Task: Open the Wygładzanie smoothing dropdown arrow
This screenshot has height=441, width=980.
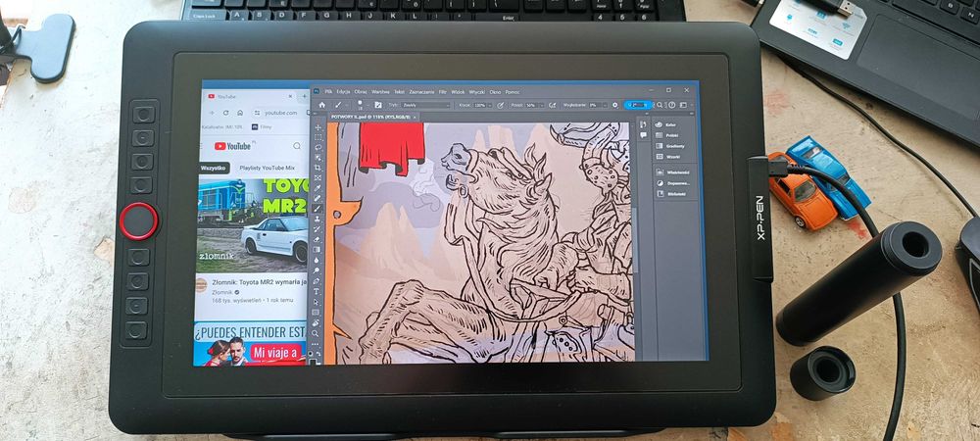Action: coord(605,105)
